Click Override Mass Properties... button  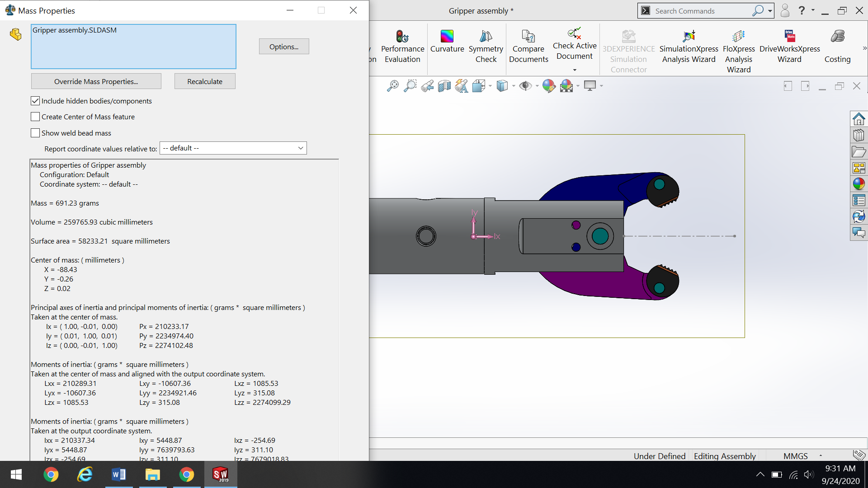click(x=96, y=81)
